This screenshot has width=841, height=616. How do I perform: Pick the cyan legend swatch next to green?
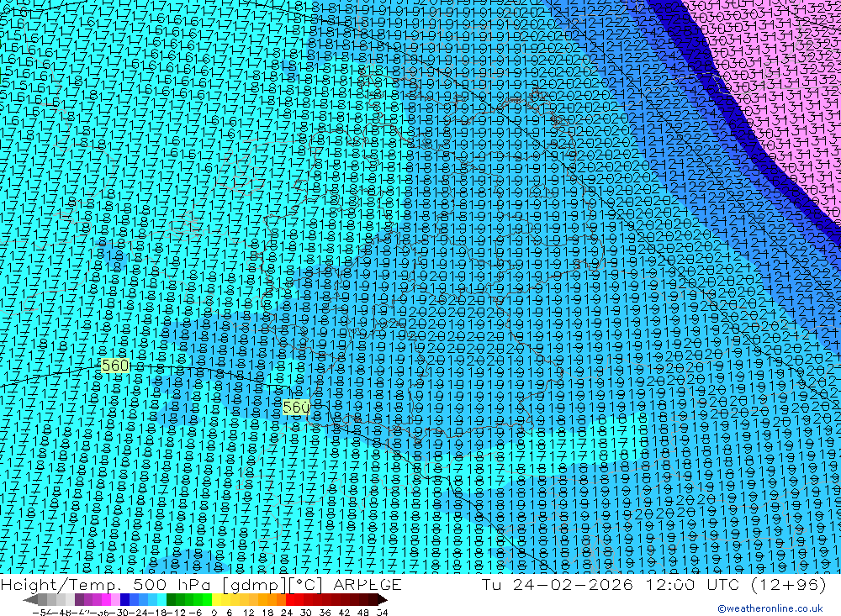161,599
